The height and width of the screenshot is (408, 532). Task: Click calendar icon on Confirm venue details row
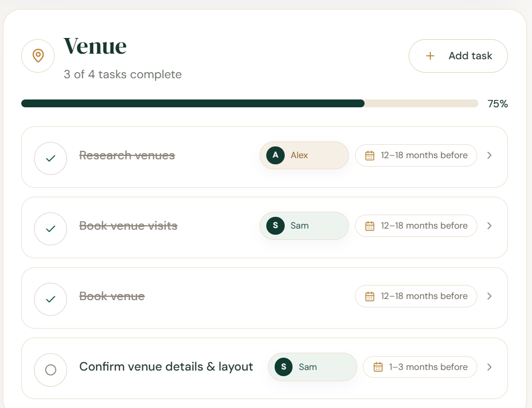coord(378,367)
